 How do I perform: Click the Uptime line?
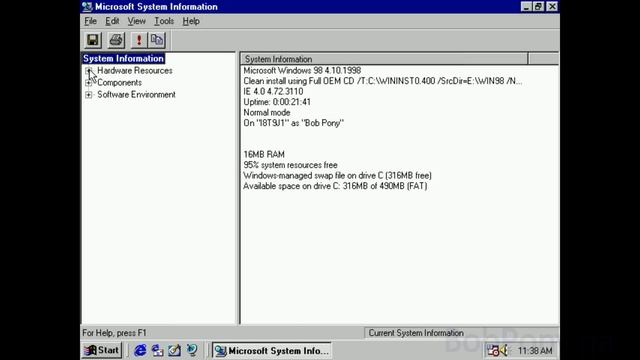[x=277, y=102]
